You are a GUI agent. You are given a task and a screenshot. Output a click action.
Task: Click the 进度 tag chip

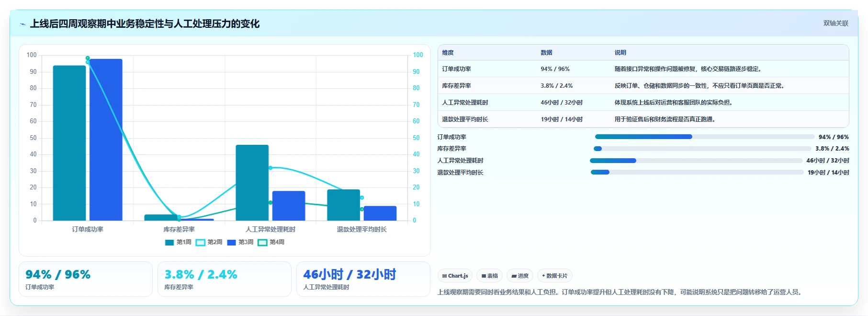pos(520,276)
